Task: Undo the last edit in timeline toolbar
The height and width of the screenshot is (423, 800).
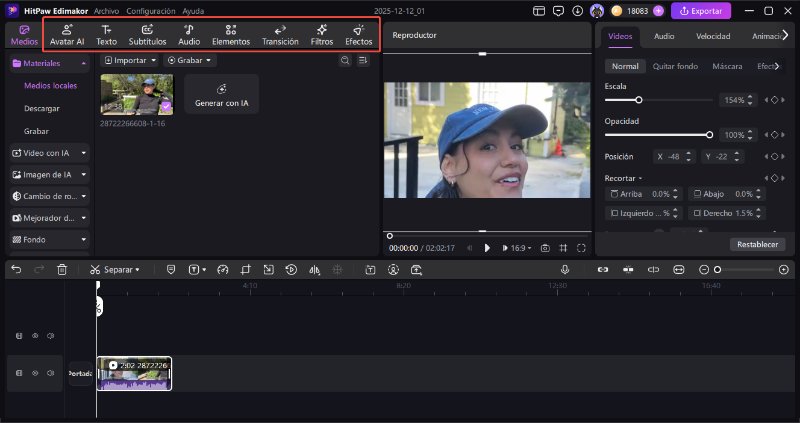Action: [16, 269]
